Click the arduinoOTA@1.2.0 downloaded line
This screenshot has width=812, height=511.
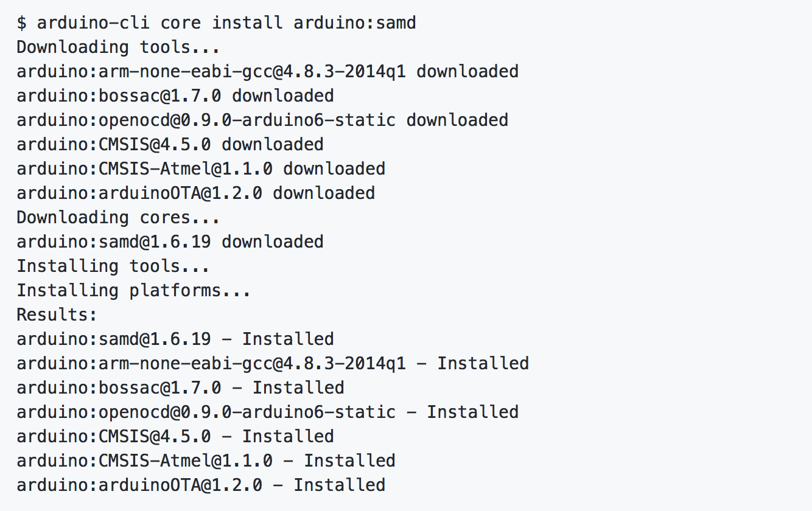click(x=195, y=193)
